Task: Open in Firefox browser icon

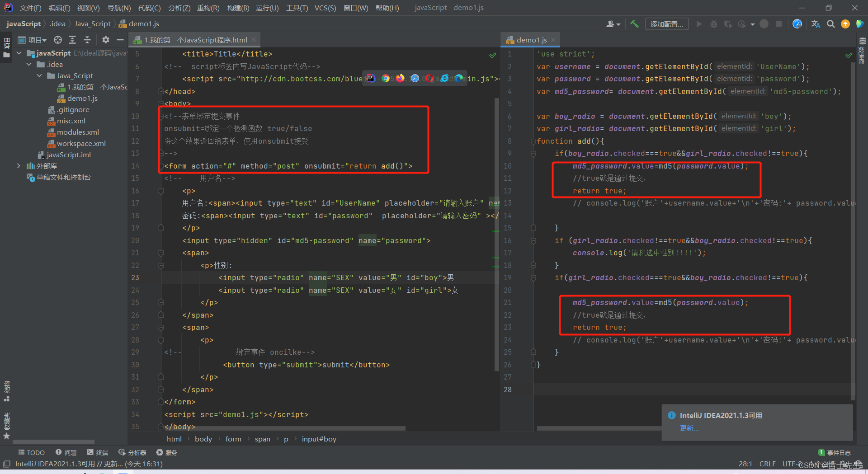Action: point(400,78)
